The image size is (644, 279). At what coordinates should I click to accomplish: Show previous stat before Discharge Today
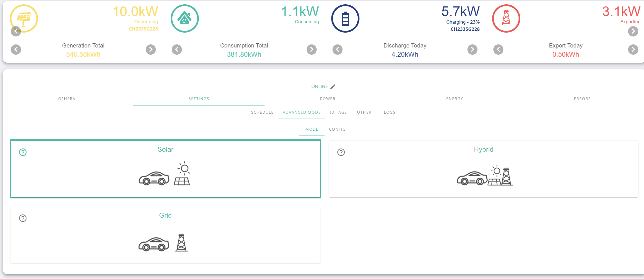(338, 50)
